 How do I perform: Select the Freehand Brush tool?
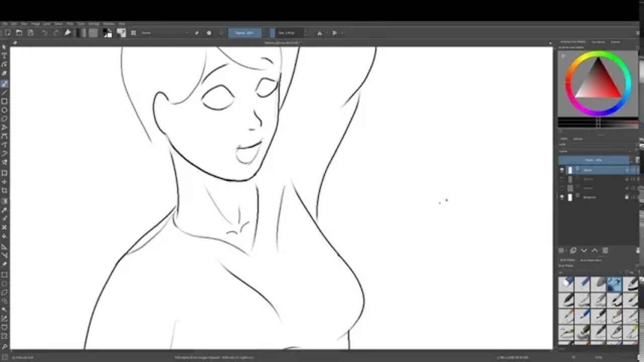(x=5, y=83)
